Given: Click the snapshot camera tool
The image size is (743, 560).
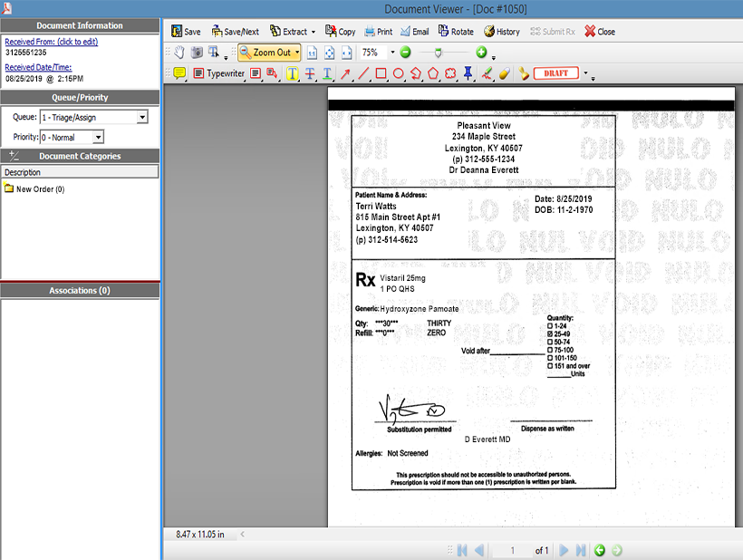Looking at the screenshot, I should [x=197, y=53].
